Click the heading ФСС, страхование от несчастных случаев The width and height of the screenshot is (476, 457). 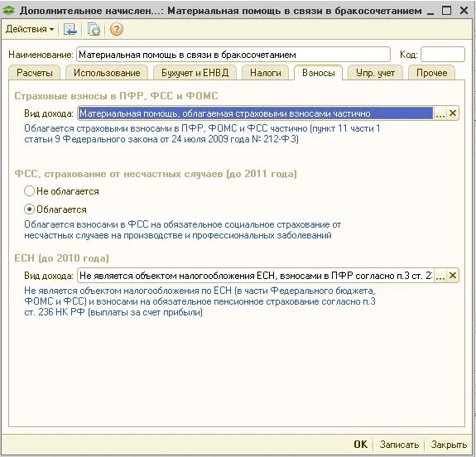point(156,174)
